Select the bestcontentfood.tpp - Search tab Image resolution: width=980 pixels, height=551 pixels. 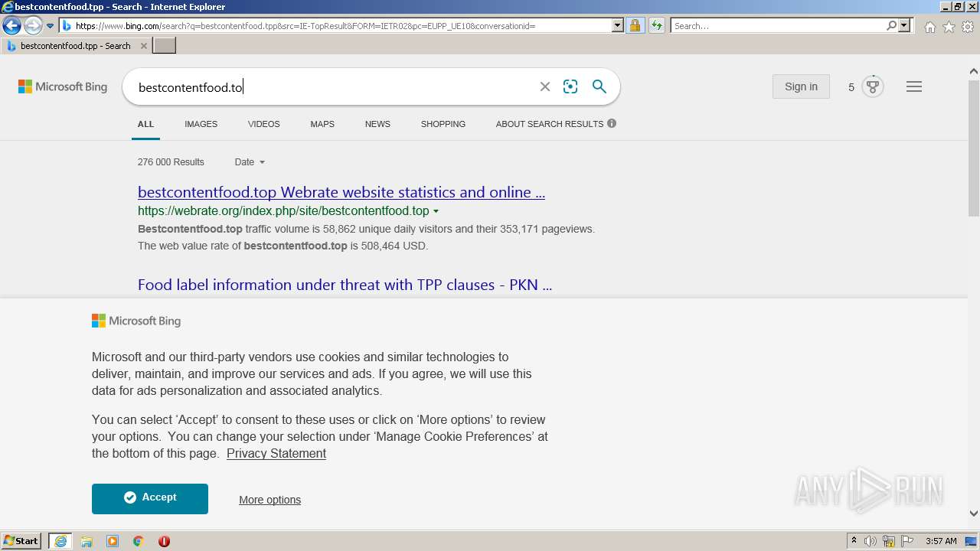coord(76,46)
